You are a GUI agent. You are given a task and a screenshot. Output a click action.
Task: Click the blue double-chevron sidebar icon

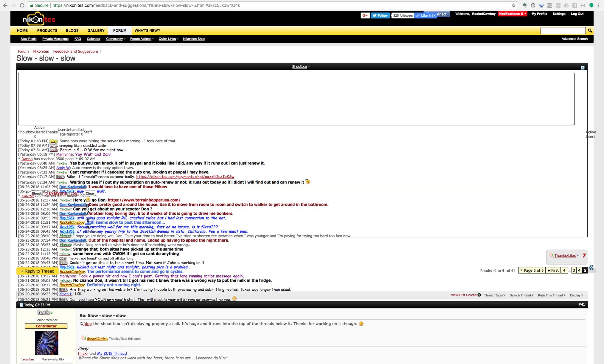pos(591,267)
